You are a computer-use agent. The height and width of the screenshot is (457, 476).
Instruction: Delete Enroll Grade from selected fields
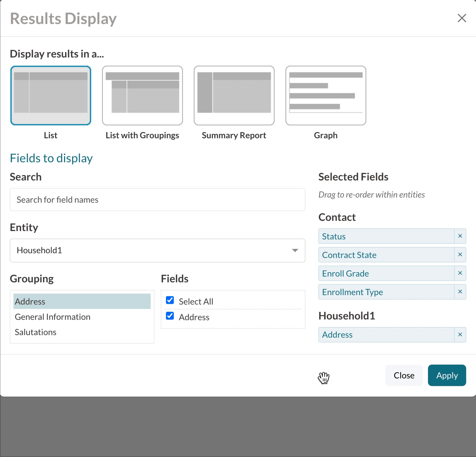click(x=460, y=273)
